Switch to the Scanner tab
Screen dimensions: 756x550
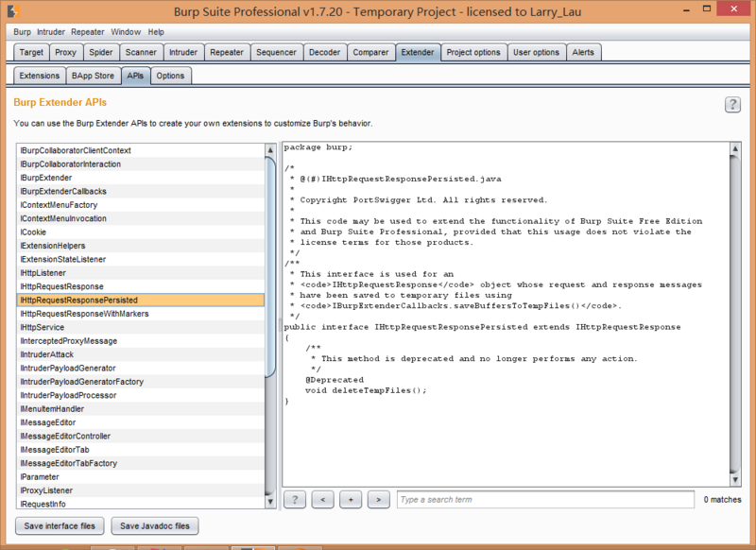click(x=141, y=52)
